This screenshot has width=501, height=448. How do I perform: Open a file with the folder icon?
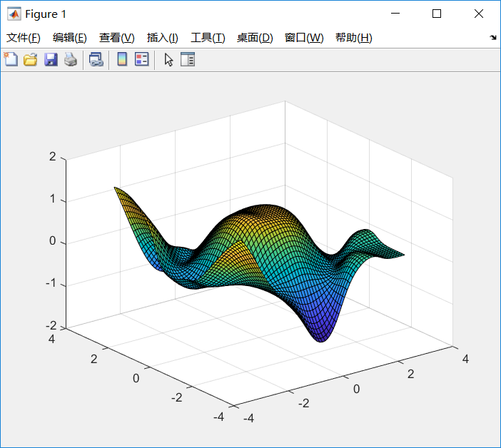pyautogui.click(x=31, y=59)
